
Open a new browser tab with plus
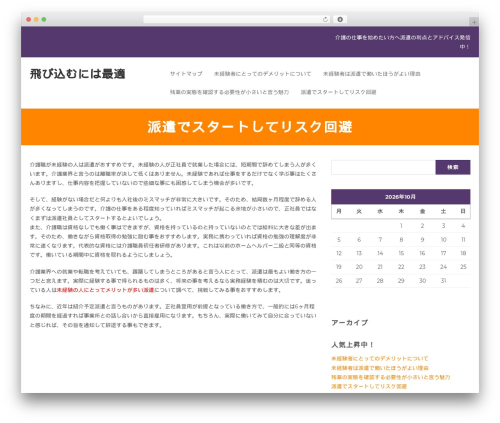coord(474,22)
